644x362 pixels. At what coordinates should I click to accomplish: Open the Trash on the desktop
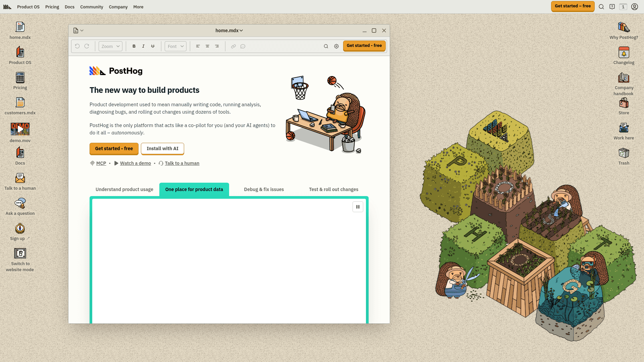624,154
